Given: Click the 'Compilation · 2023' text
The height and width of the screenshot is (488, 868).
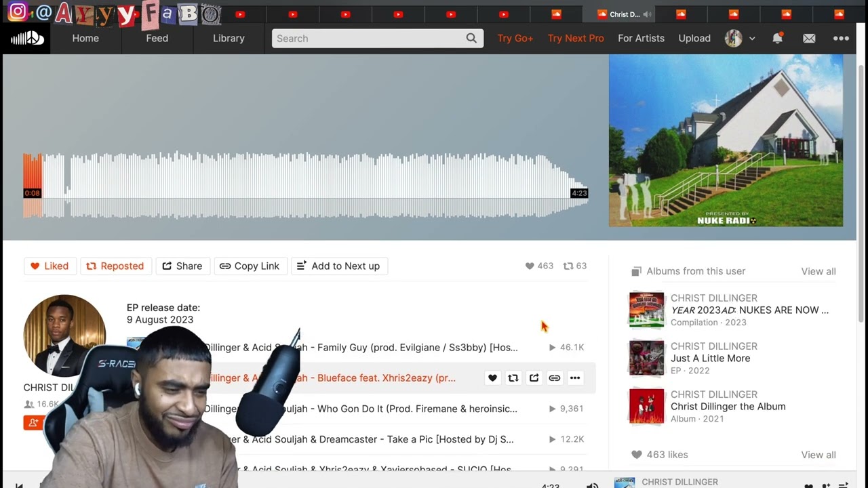Looking at the screenshot, I should [x=709, y=323].
